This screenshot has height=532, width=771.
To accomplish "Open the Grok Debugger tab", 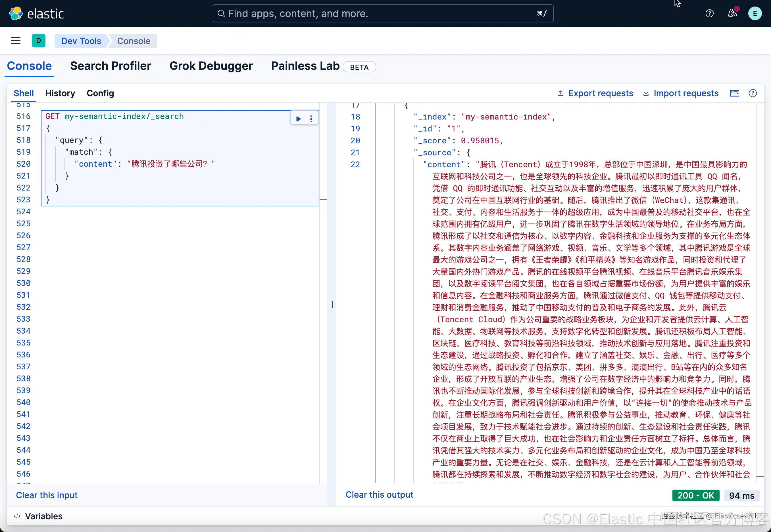I will point(211,66).
